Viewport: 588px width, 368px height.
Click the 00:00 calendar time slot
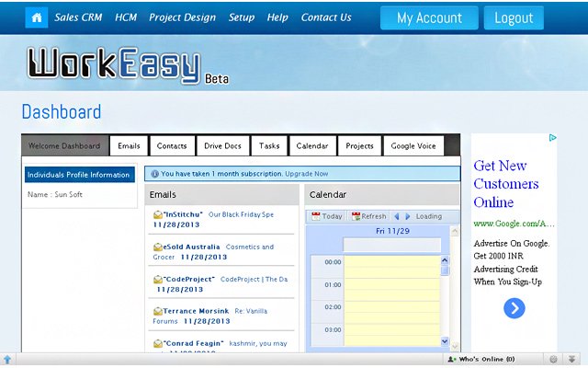(x=392, y=267)
